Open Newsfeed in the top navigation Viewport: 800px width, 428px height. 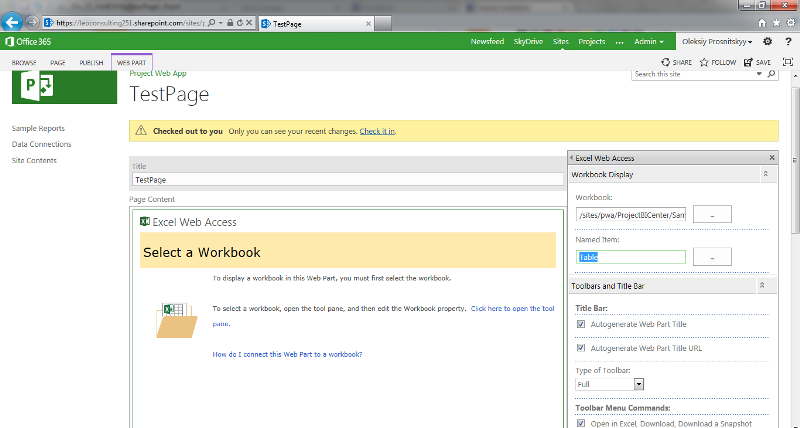click(x=487, y=42)
